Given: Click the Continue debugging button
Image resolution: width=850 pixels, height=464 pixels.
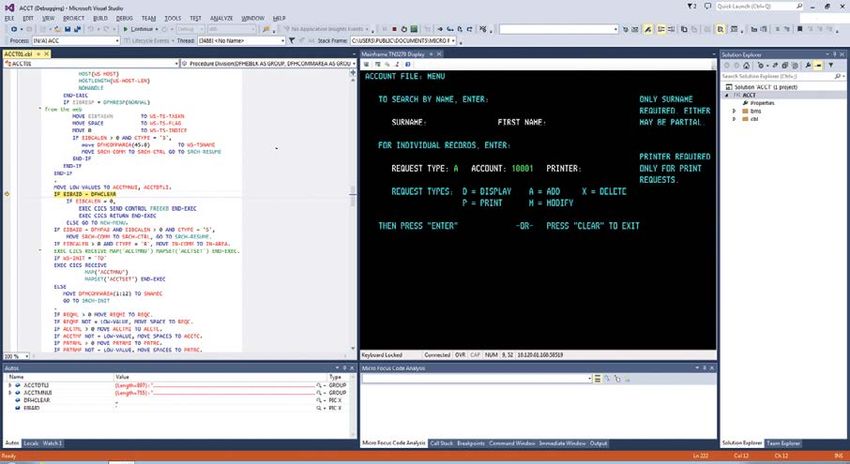Looking at the screenshot, I should [139, 29].
